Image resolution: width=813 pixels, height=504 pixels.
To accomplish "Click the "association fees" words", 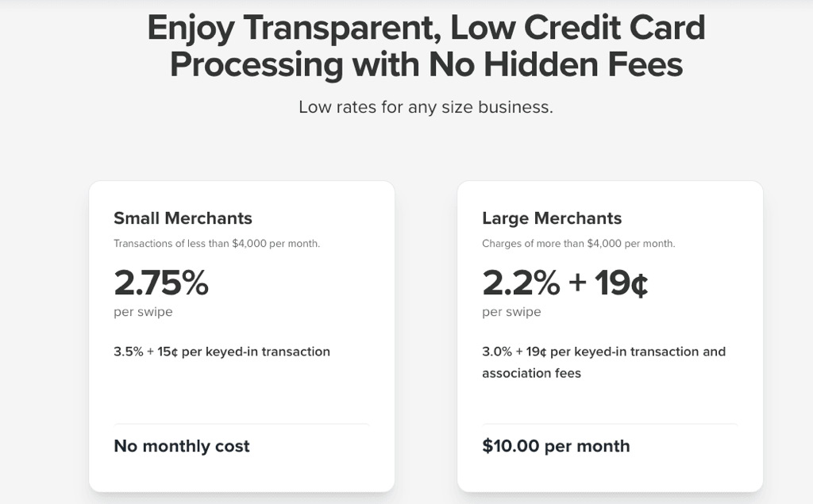I will [531, 373].
